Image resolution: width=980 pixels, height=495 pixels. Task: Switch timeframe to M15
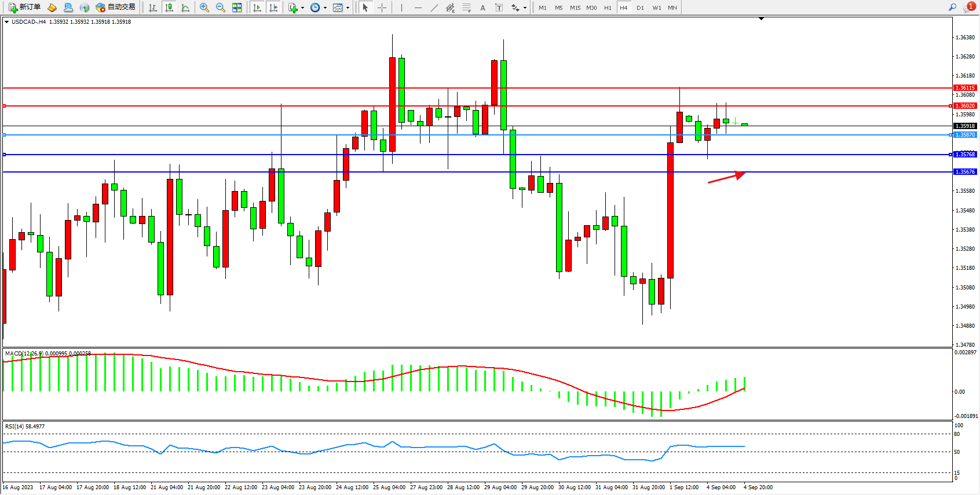click(575, 8)
